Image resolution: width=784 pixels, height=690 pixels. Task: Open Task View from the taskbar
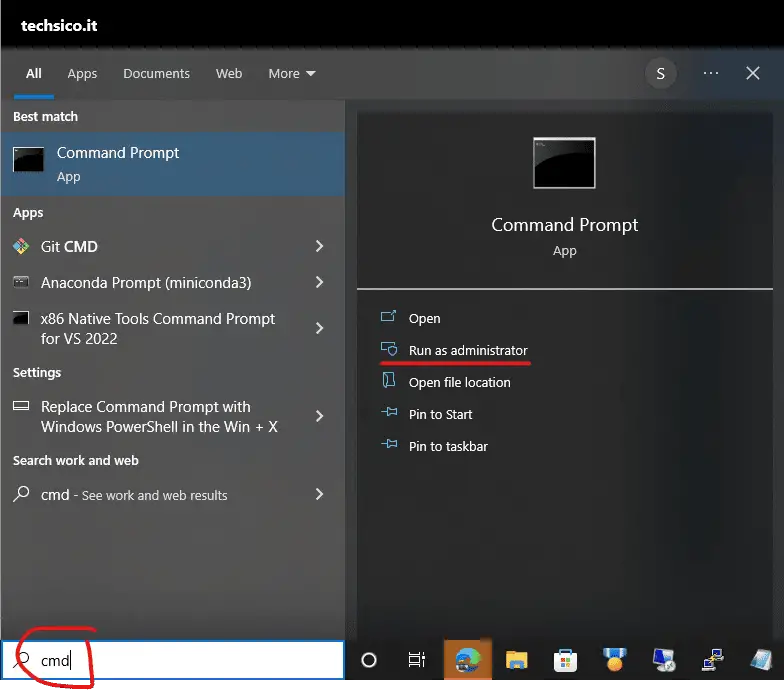click(x=416, y=660)
